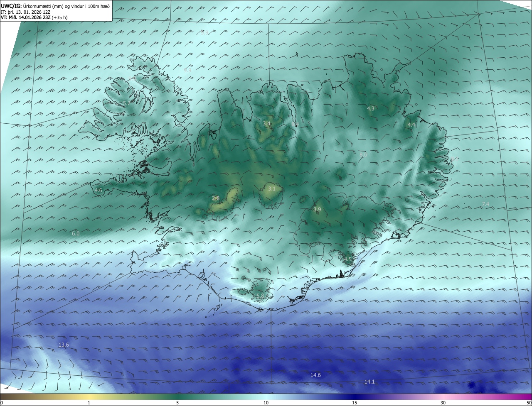
Task: Click the 'UWC/IG: Úrkomumætti (mm)' title line
Action: (x=55, y=6)
